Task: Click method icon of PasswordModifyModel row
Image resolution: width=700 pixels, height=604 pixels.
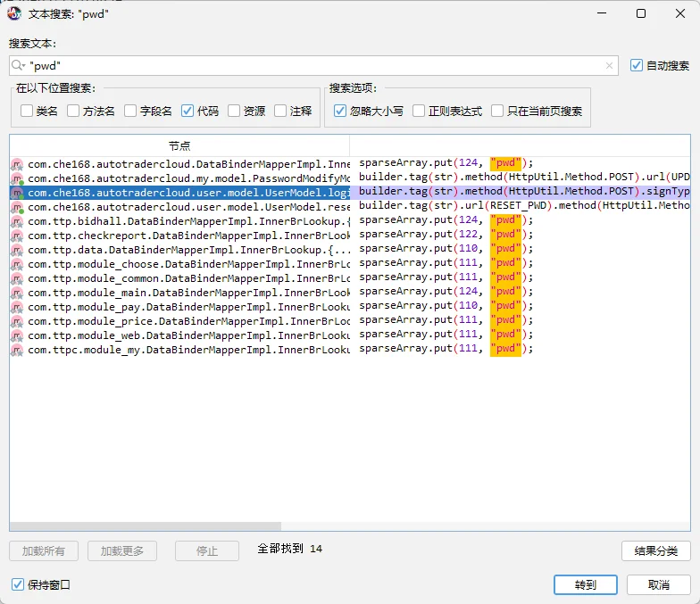Action: click(x=17, y=178)
